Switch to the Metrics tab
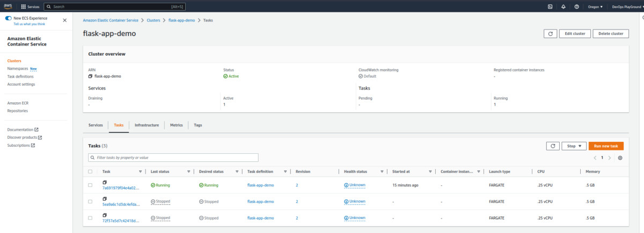Image resolution: width=644 pixels, height=233 pixels. pyautogui.click(x=177, y=125)
